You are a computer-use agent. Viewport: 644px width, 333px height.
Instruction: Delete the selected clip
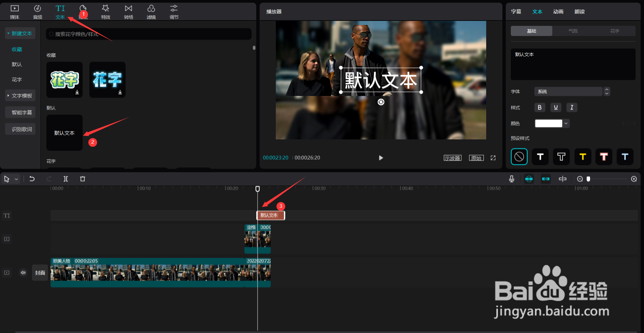coord(83,179)
